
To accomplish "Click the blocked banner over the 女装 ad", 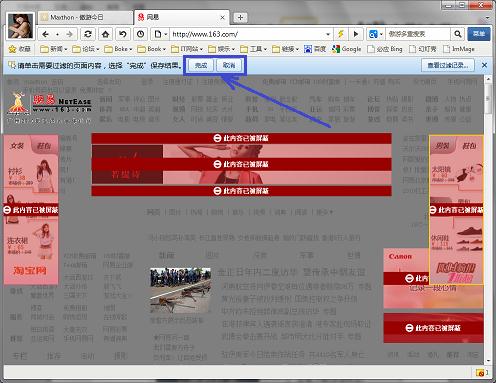I will (x=31, y=210).
